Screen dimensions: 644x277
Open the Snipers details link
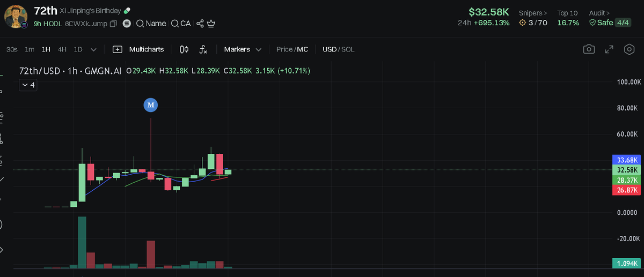click(533, 12)
